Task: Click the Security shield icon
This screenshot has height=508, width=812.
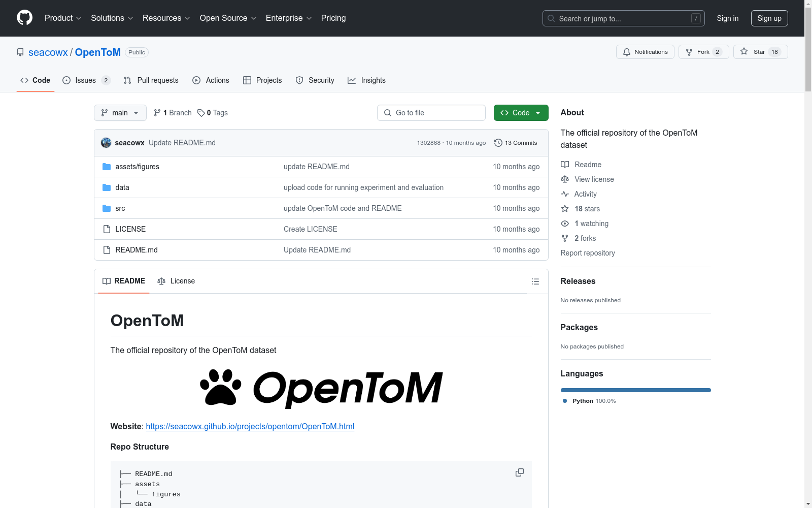Action: (x=299, y=80)
